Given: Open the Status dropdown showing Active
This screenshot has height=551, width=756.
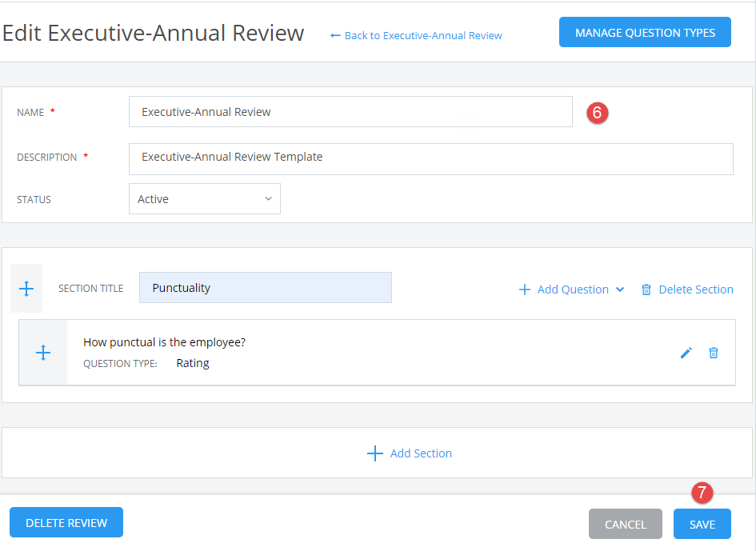Looking at the screenshot, I should [x=205, y=198].
